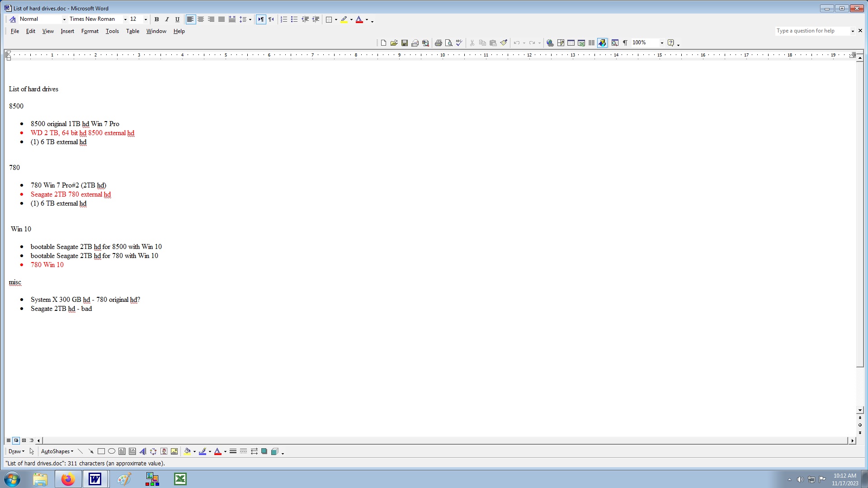Click the Insert Hyperlink globe icon
Screen dimensions: 868x488
[550, 43]
